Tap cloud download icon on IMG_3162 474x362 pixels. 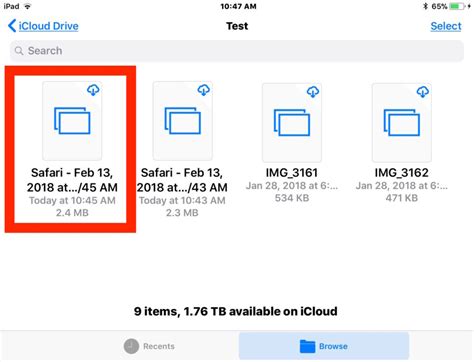click(x=423, y=92)
